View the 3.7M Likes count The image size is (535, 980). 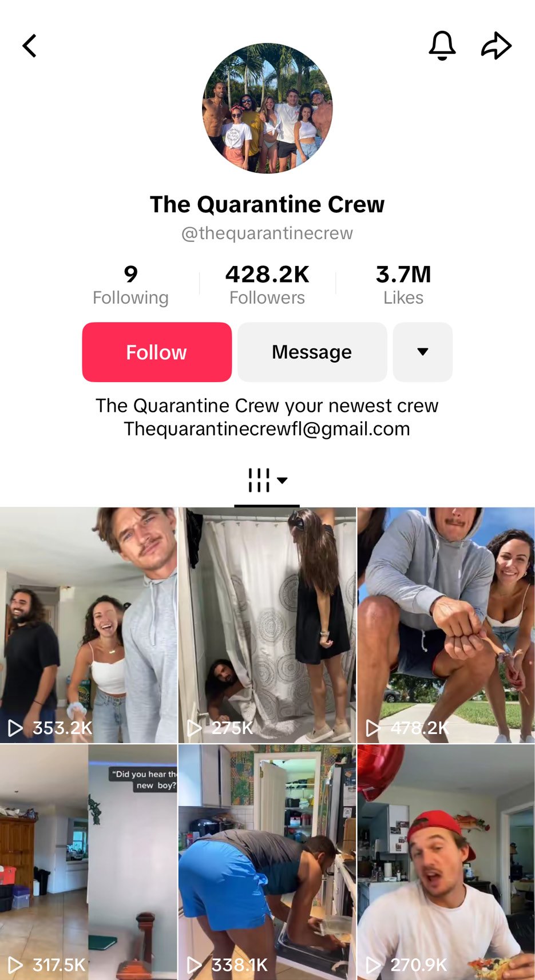coord(403,285)
